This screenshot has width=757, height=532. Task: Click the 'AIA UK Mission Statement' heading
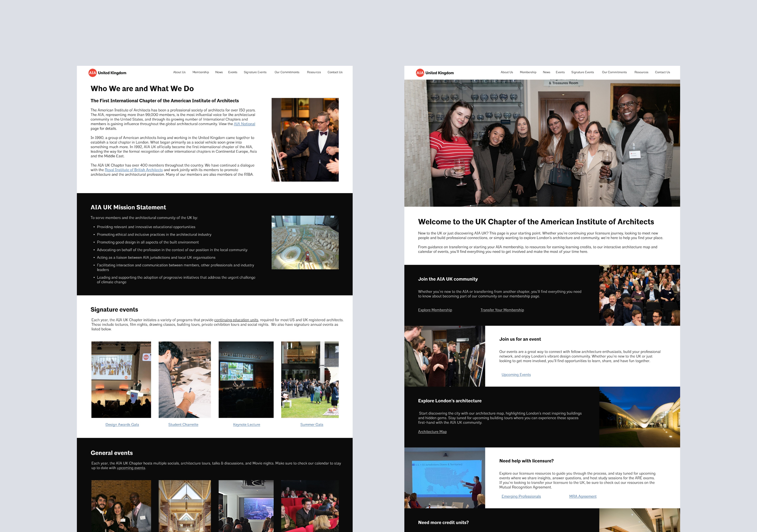(x=128, y=207)
